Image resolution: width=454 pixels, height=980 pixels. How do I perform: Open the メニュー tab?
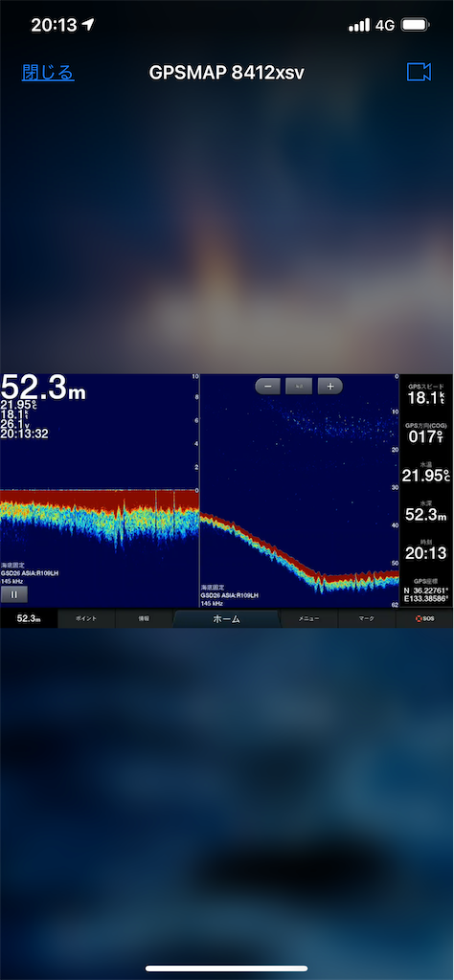coord(309,619)
